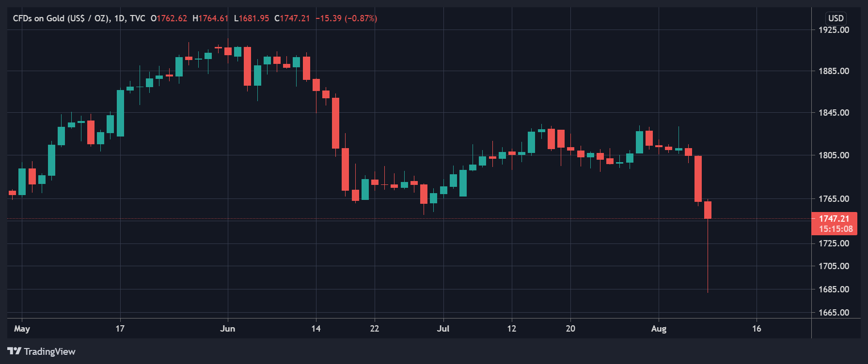Image resolution: width=868 pixels, height=364 pixels.
Task: Open the TradingView logo link
Action: pos(41,351)
